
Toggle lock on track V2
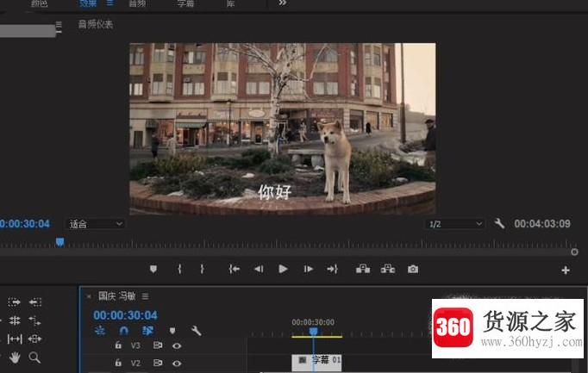coord(118,362)
